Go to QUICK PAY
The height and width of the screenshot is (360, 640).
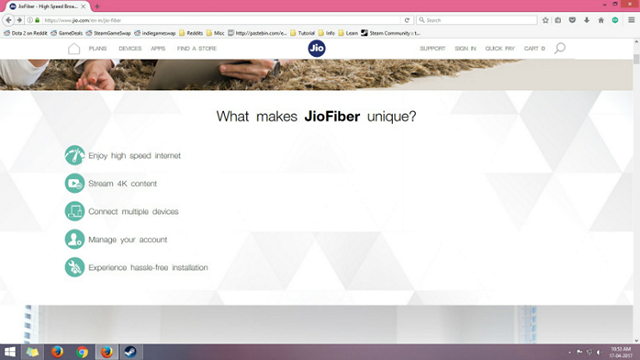click(500, 49)
